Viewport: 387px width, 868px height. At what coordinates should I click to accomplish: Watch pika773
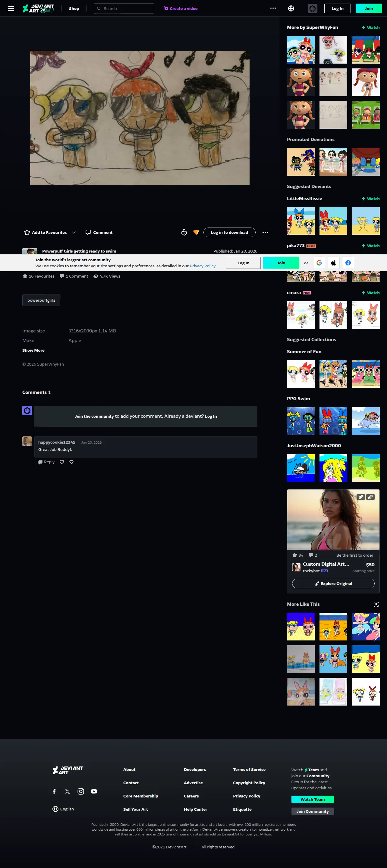tap(370, 246)
